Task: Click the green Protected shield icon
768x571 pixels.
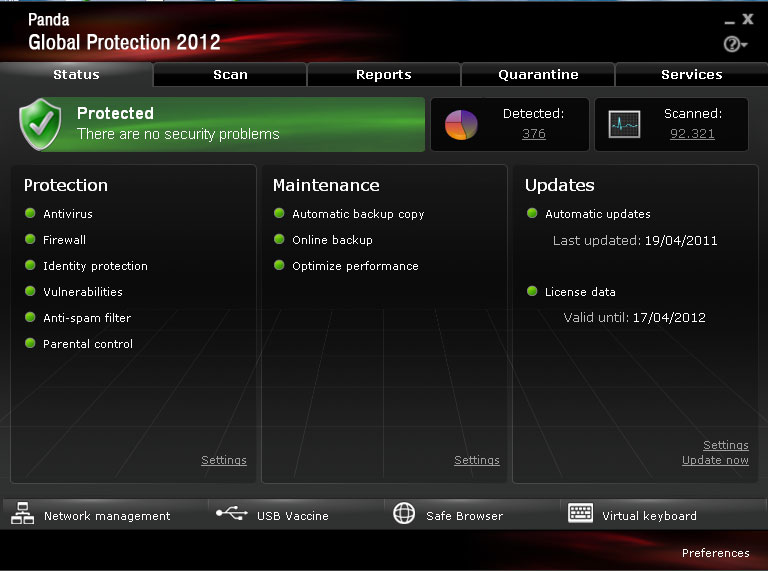Action: pyautogui.click(x=40, y=124)
